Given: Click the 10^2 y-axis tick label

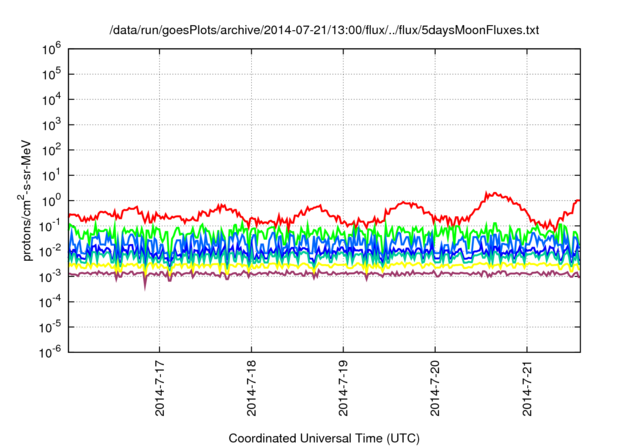Looking at the screenshot, I should point(52,149).
